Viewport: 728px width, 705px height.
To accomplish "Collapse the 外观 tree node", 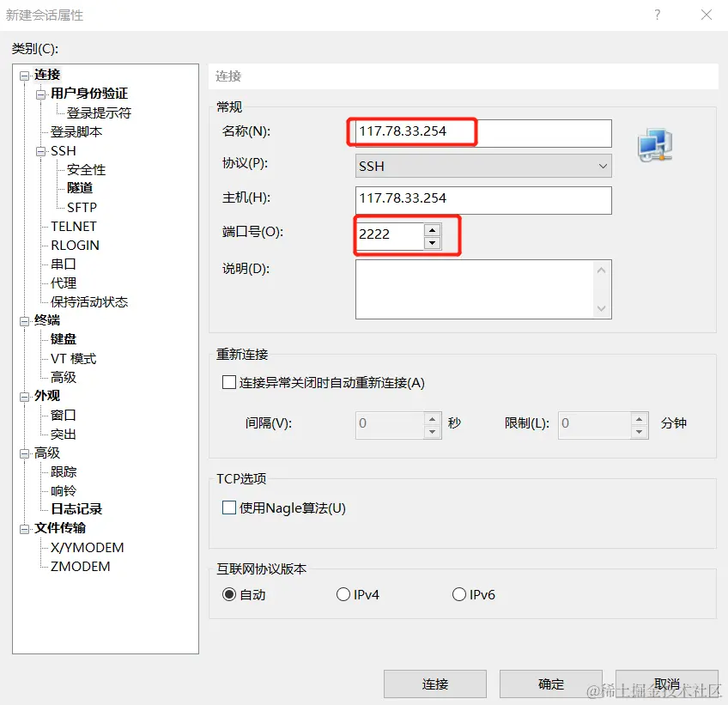I will click(x=24, y=397).
